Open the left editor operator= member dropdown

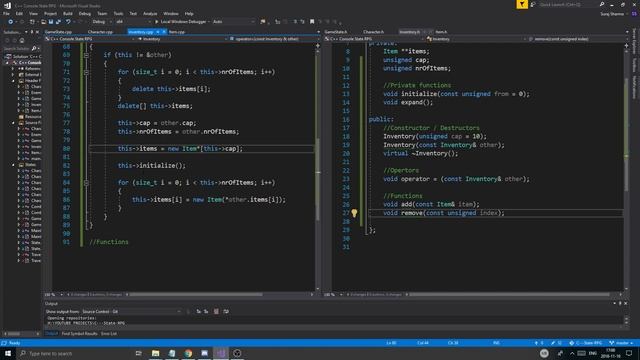click(x=274, y=39)
